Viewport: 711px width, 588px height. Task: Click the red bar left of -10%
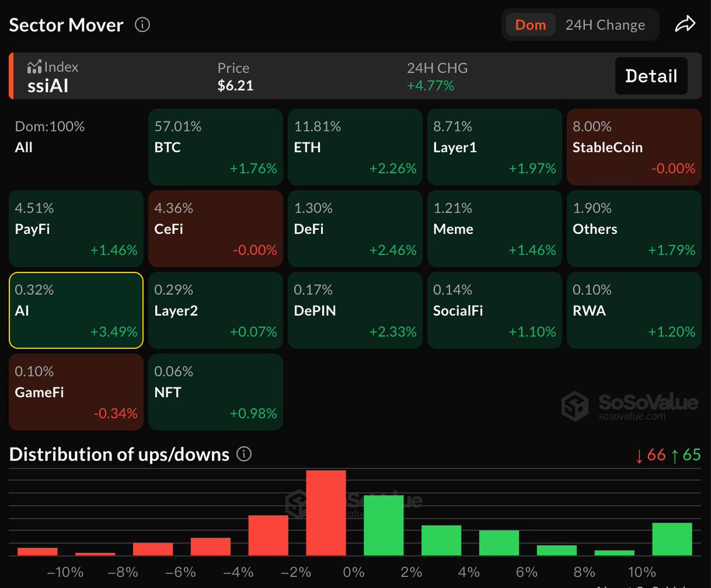point(37,551)
